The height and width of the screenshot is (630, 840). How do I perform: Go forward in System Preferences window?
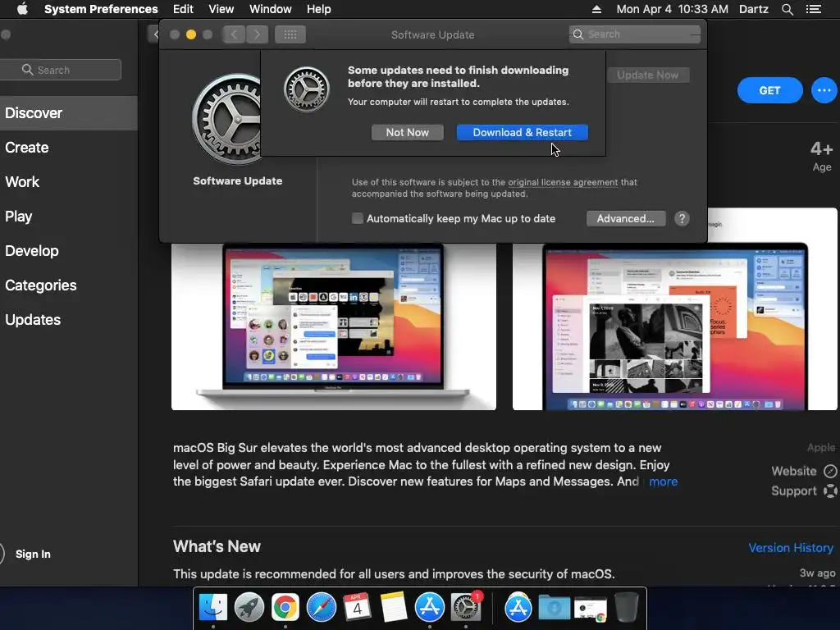click(x=257, y=34)
